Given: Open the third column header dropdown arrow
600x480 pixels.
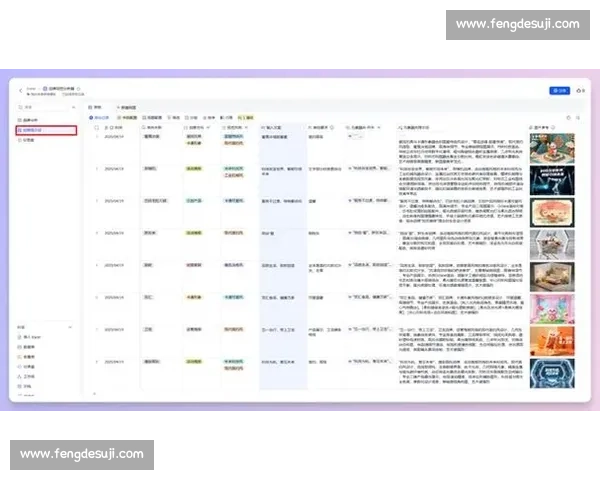Looking at the screenshot, I should pos(209,127).
